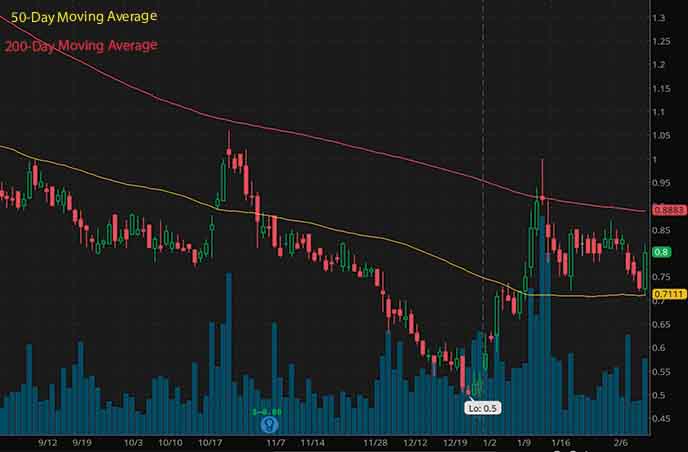688x452 pixels.
Task: Click the '200-Day Moving Average' legend label
Action: click(x=81, y=46)
